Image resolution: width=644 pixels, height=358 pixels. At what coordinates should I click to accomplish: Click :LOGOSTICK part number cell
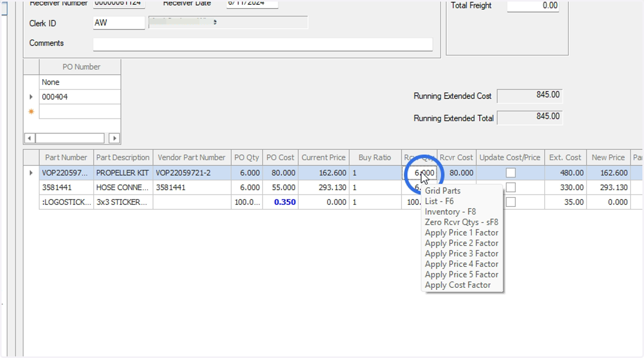[x=66, y=202]
